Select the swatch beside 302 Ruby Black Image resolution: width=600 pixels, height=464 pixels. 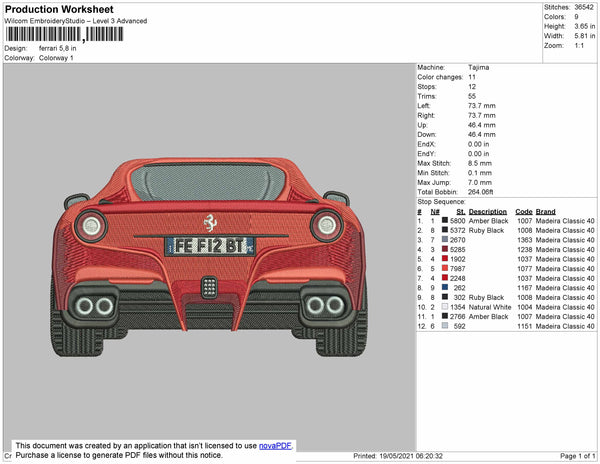pos(445,297)
